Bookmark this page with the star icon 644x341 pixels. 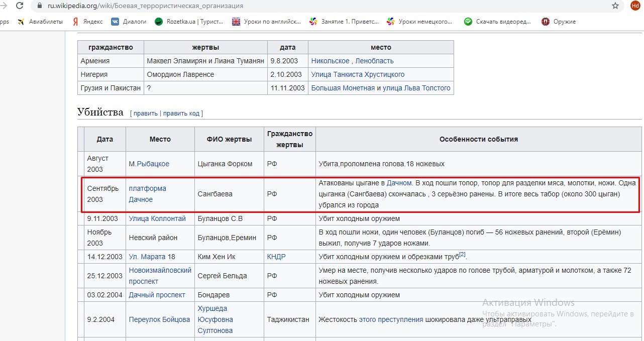pyautogui.click(x=615, y=6)
